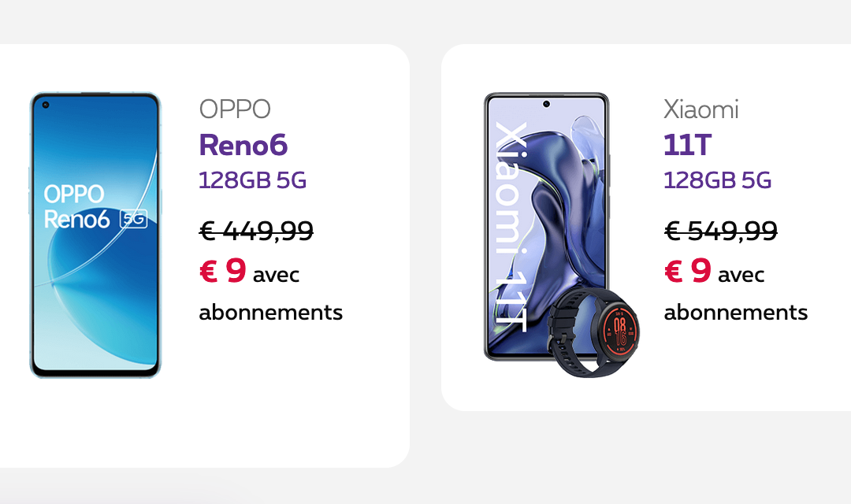This screenshot has height=504, width=851.
Task: Click 'abonnements' text in Xiaomi card
Action: pyautogui.click(x=736, y=313)
